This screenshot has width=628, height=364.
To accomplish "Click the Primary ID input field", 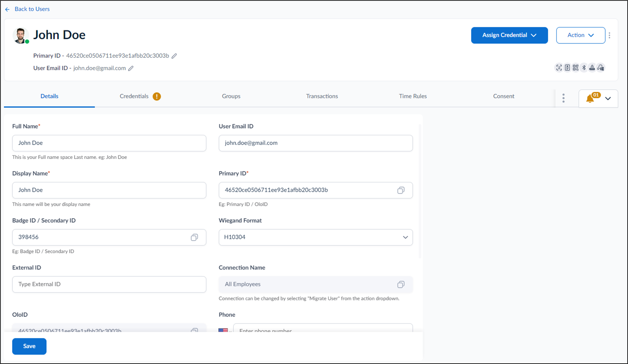I will [x=316, y=190].
